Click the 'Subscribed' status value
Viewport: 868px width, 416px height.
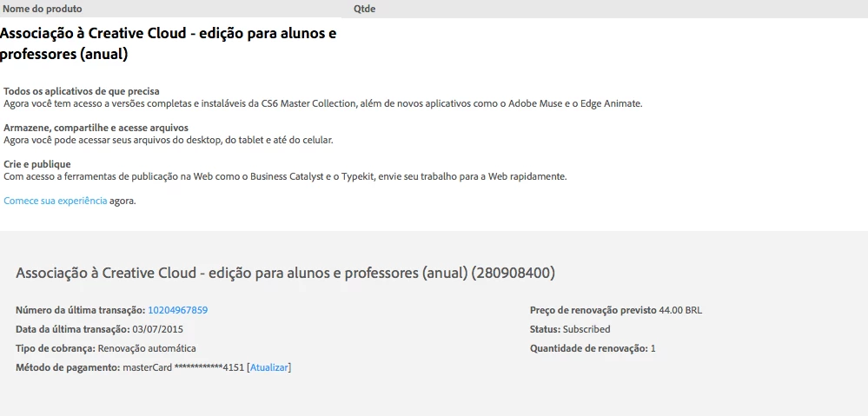[586, 329]
